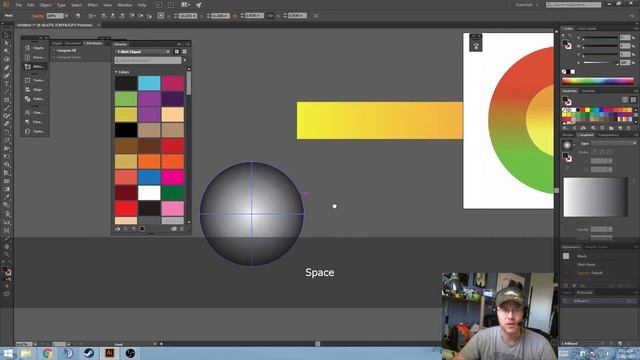
Task: Collapse the Colors section in the Libraries panel
Action: point(116,72)
